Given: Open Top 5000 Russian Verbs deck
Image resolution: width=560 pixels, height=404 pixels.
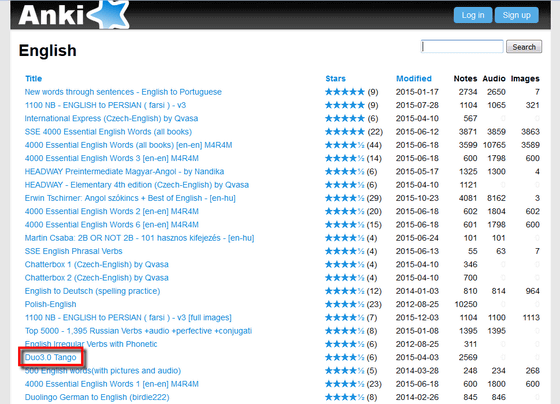Looking at the screenshot, I should pos(138,330).
